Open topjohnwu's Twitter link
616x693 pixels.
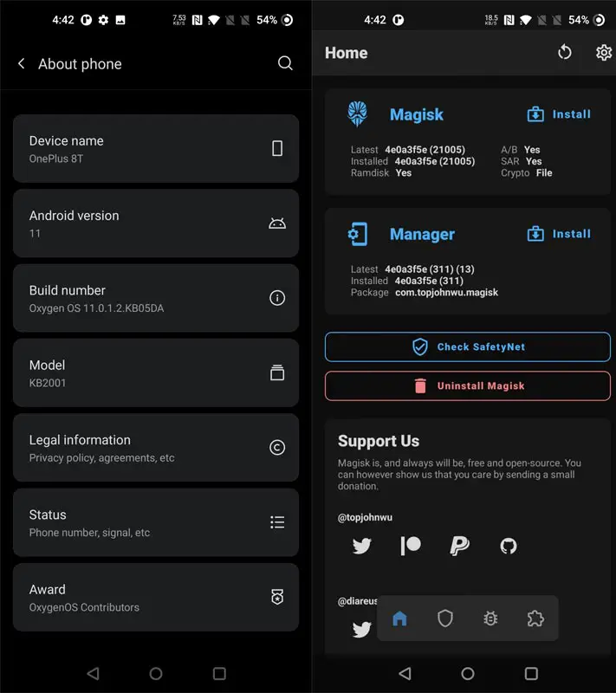coord(361,546)
